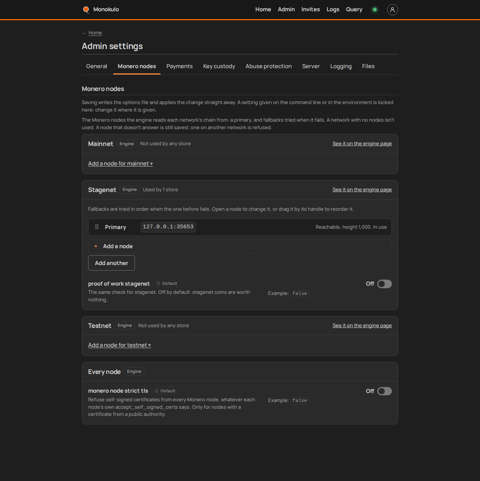Open Testnet's See it on the engine page link
This screenshot has width=480, height=481.
362,325
